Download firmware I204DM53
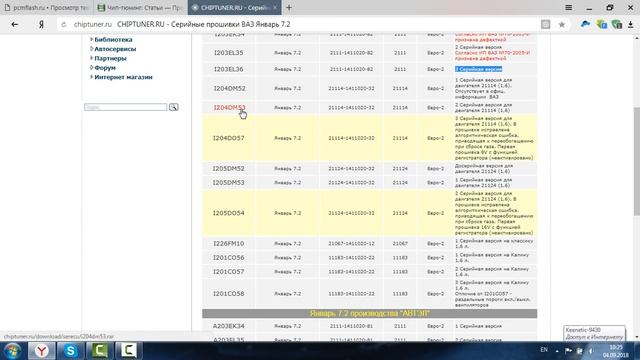The width and height of the screenshot is (640, 360). tap(229, 107)
